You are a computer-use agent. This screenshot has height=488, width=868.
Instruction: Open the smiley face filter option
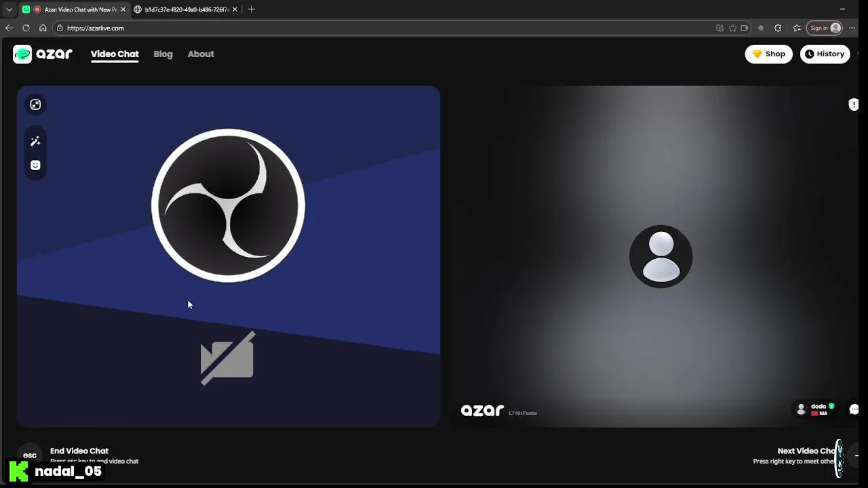pos(35,165)
